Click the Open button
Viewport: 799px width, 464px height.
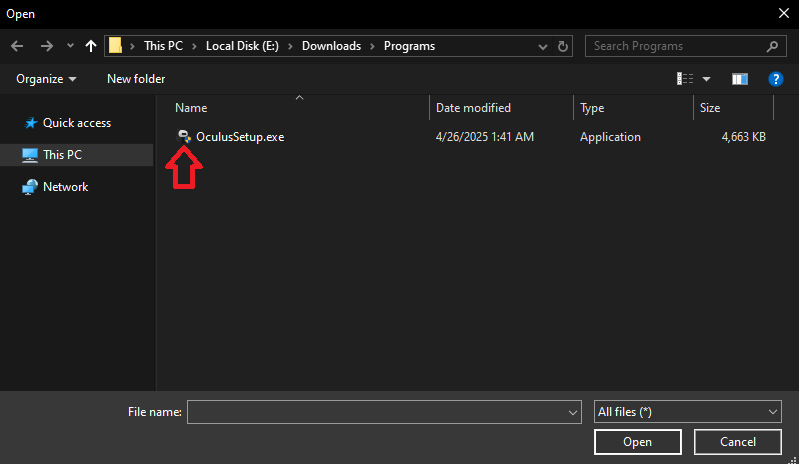point(637,442)
